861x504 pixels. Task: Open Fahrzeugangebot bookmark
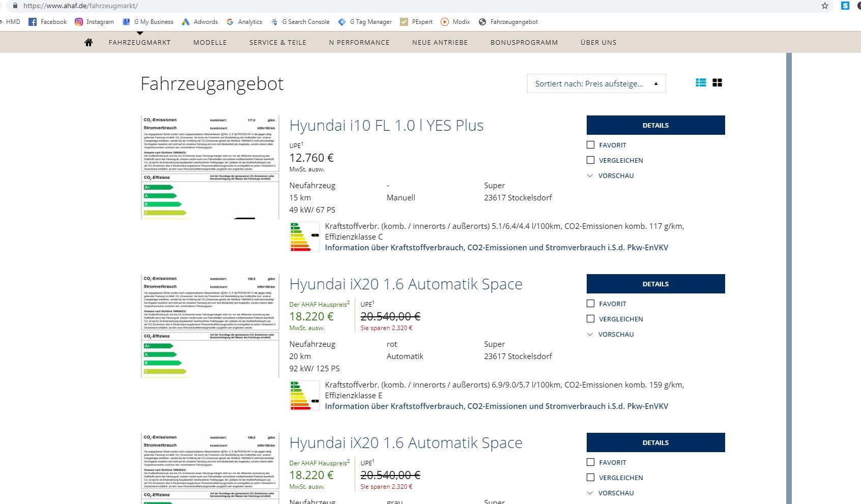pyautogui.click(x=508, y=22)
